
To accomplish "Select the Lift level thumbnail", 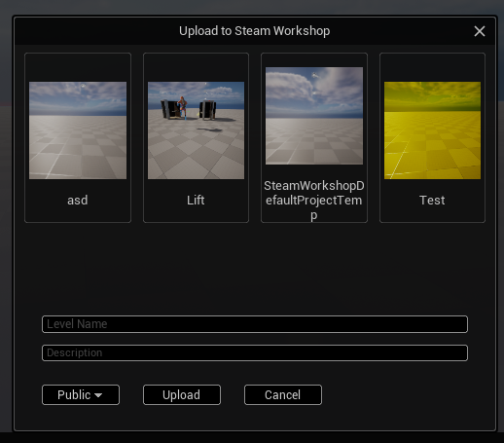I will [196, 130].
